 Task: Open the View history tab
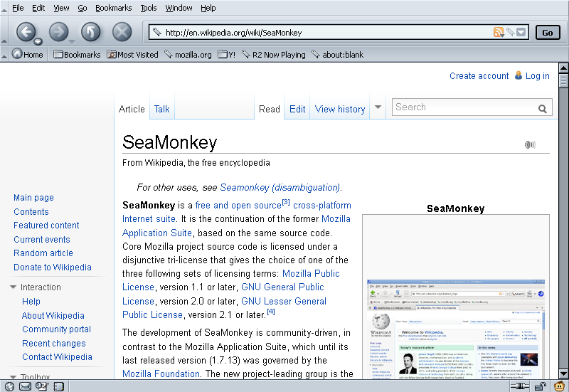point(340,109)
